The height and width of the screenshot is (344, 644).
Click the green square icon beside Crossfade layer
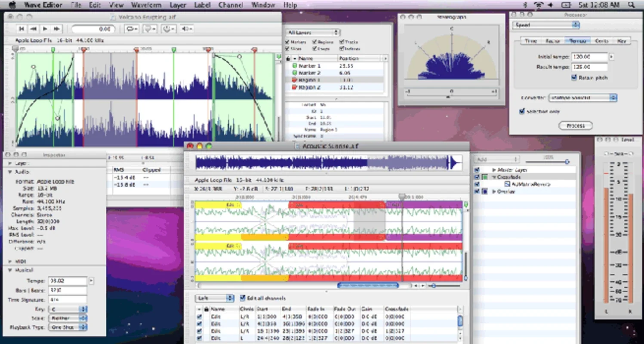pyautogui.click(x=485, y=177)
